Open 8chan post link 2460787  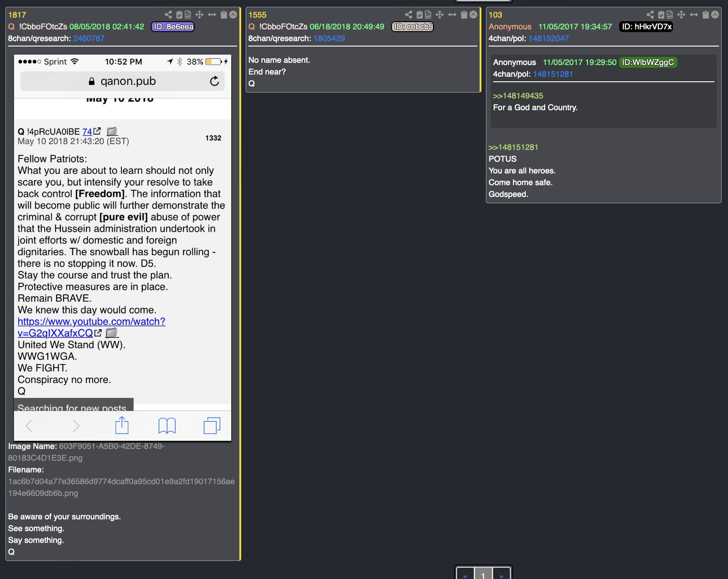(x=89, y=38)
